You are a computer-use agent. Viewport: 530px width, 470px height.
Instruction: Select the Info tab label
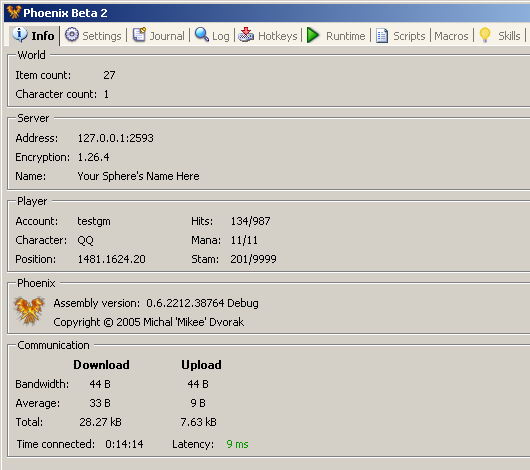tap(43, 36)
